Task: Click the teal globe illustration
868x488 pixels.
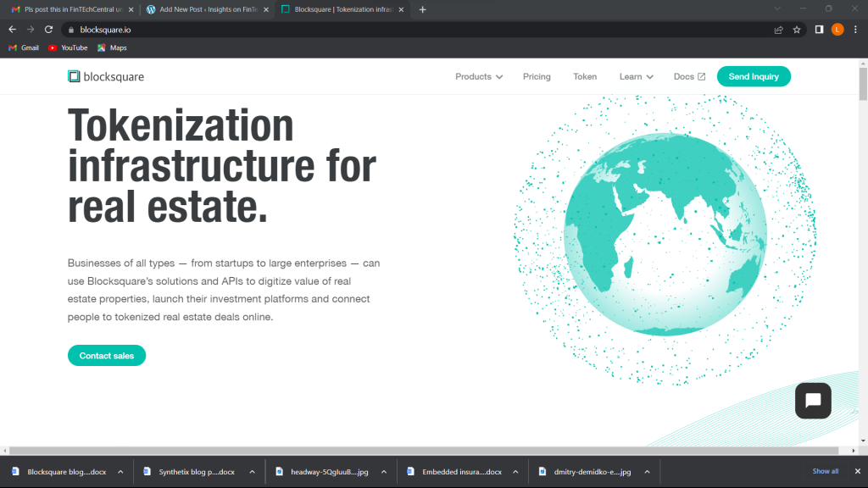Action: pos(665,234)
